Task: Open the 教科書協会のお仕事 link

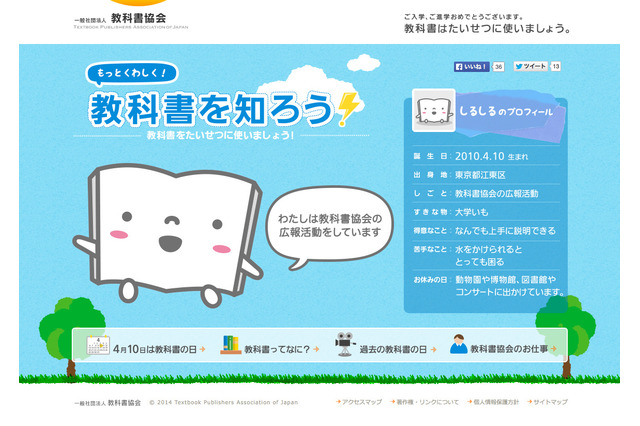Action: [509, 349]
